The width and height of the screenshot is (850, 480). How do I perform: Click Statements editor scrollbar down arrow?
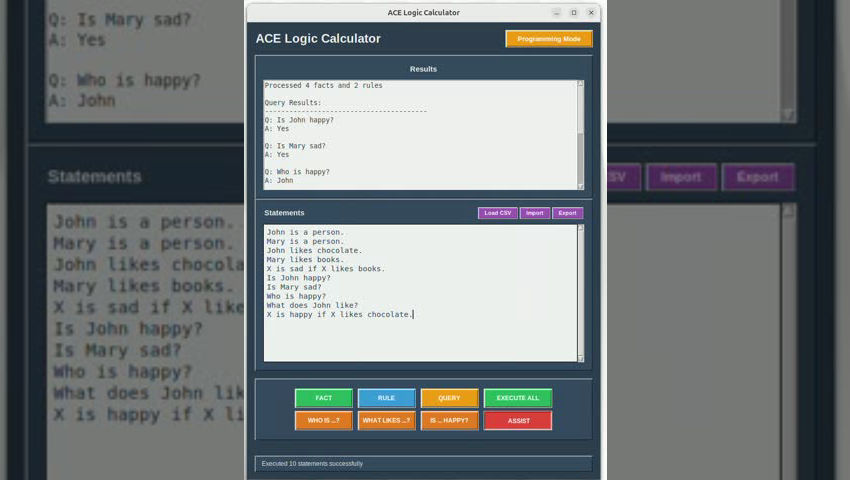[580, 357]
